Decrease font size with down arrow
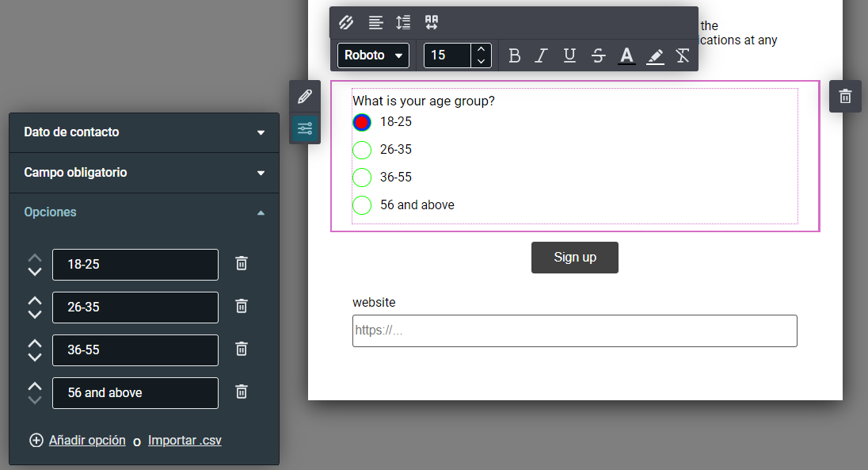Viewport: 868px width, 470px height. pos(481,62)
